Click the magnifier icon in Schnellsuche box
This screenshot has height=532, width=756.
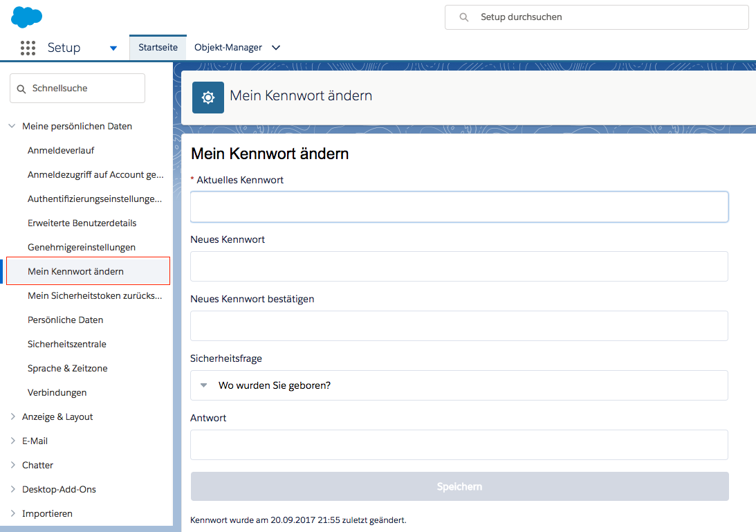tap(21, 89)
